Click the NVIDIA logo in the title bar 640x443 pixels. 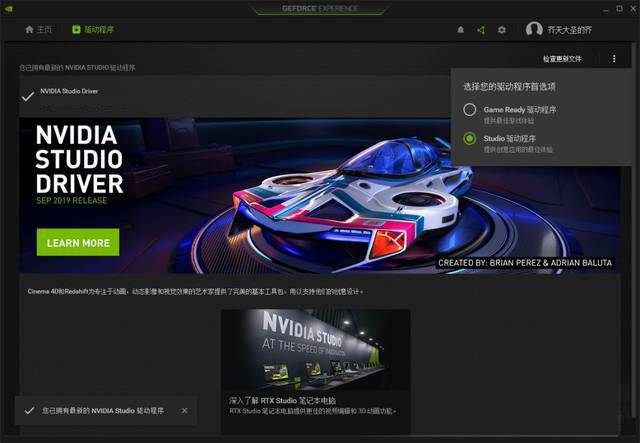click(8, 9)
